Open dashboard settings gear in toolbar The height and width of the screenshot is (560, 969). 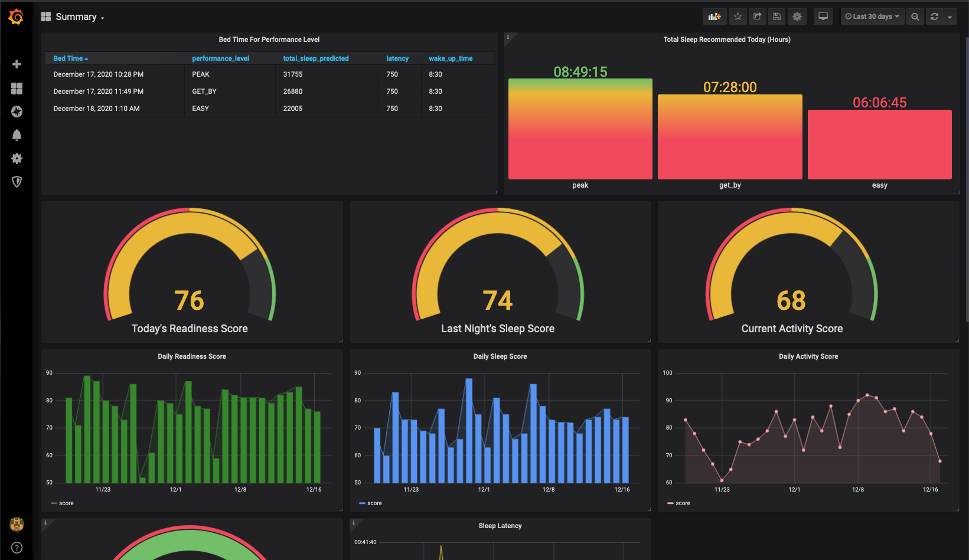[797, 17]
